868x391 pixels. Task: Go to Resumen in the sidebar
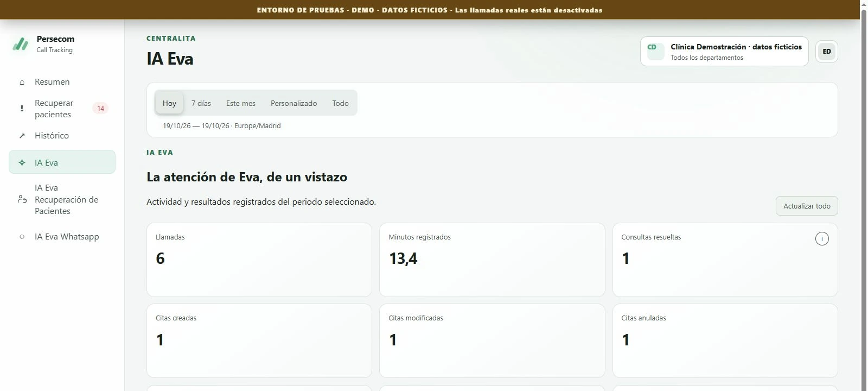[62, 82]
